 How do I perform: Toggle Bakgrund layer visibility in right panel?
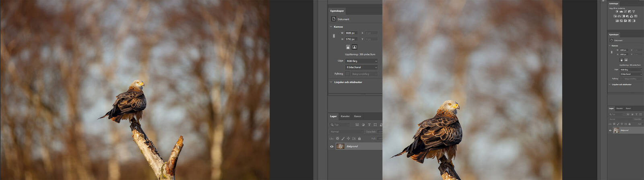[610, 130]
